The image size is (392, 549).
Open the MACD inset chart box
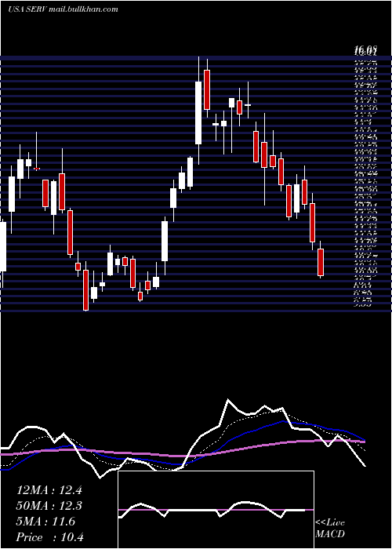[x=216, y=510]
